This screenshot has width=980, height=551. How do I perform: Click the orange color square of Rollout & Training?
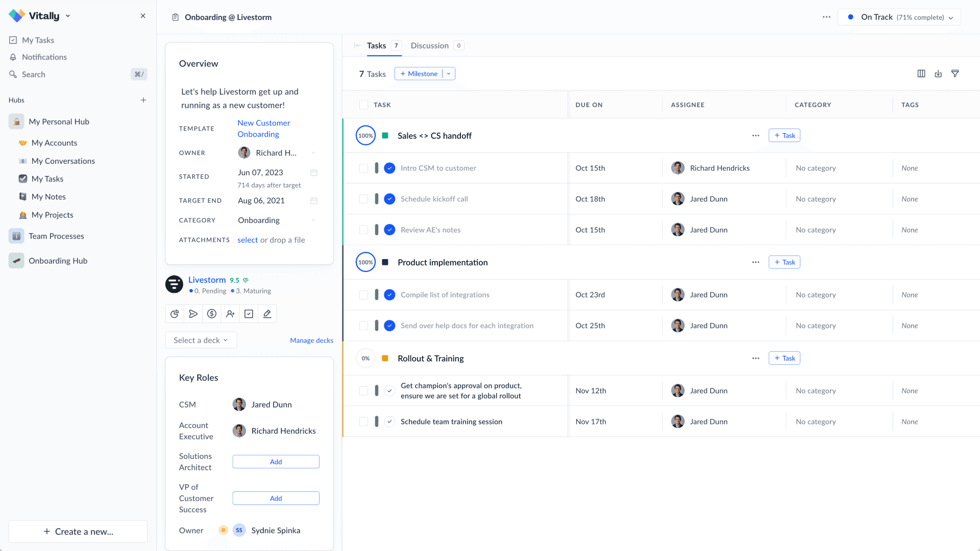385,358
